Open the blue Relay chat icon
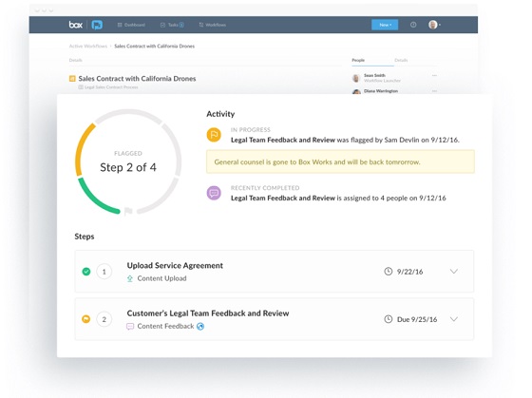The height and width of the screenshot is (398, 532). pyautogui.click(x=97, y=25)
